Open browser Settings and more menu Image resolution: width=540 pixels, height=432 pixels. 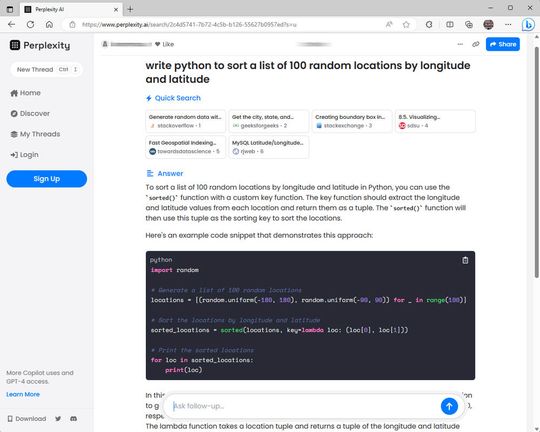[508, 24]
